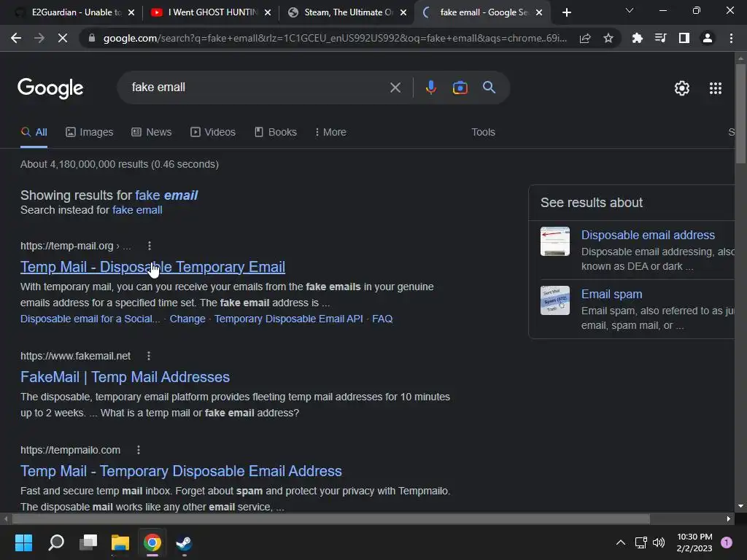Open the FAQ sitelink
Screen dimensions: 747x560
[382, 319]
